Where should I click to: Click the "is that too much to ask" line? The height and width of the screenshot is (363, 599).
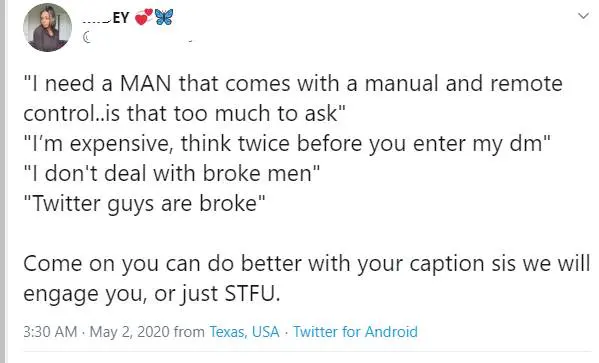coord(185,113)
